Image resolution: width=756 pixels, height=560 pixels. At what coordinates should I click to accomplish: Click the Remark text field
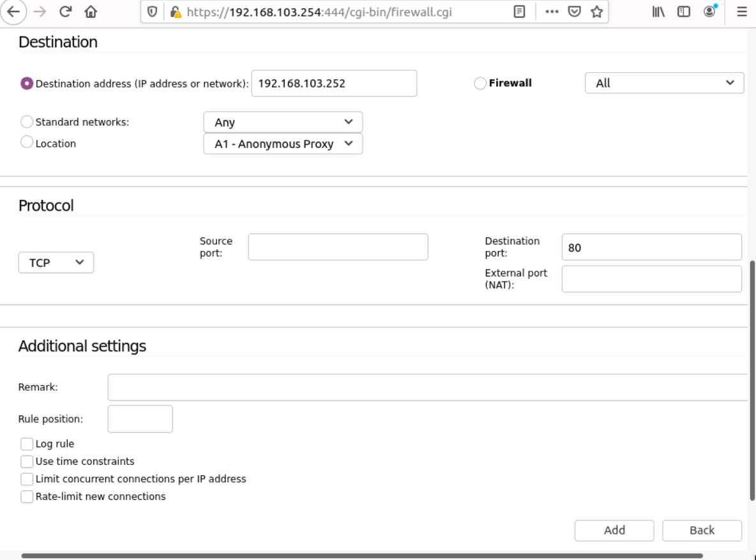click(x=427, y=387)
